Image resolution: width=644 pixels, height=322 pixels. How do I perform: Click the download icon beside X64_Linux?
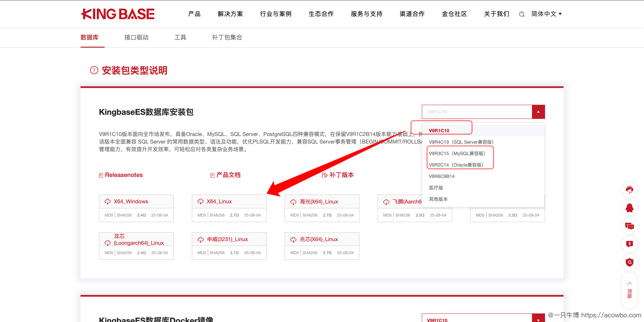pos(201,201)
